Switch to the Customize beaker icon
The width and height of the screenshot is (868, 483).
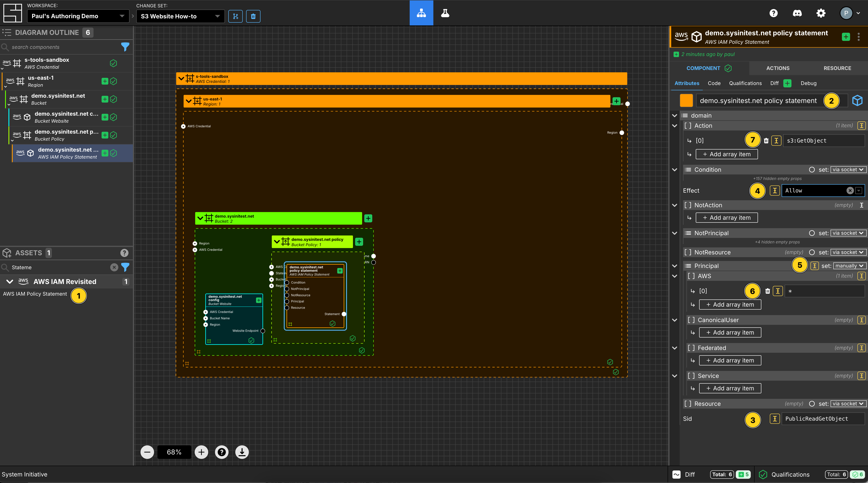click(445, 13)
